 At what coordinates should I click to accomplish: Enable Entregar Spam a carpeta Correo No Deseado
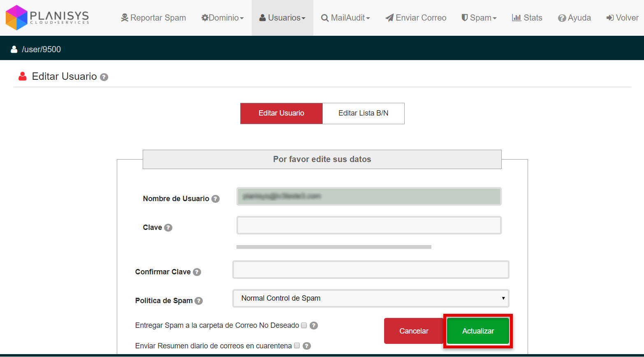coord(304,325)
